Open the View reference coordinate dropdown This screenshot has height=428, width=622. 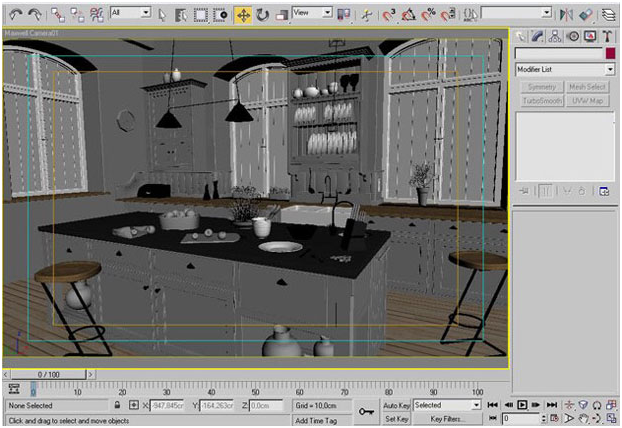pyautogui.click(x=312, y=13)
